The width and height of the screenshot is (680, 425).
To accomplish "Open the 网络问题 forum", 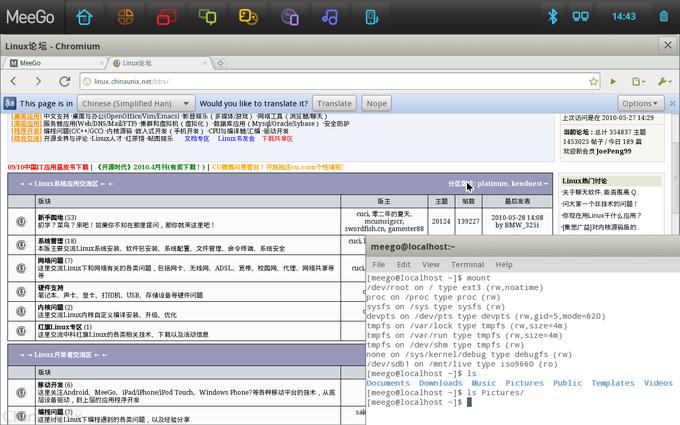I will point(51,260).
